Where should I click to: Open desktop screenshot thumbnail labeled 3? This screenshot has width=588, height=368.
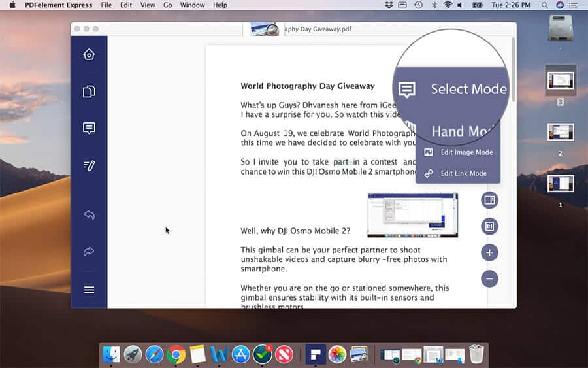click(561, 81)
